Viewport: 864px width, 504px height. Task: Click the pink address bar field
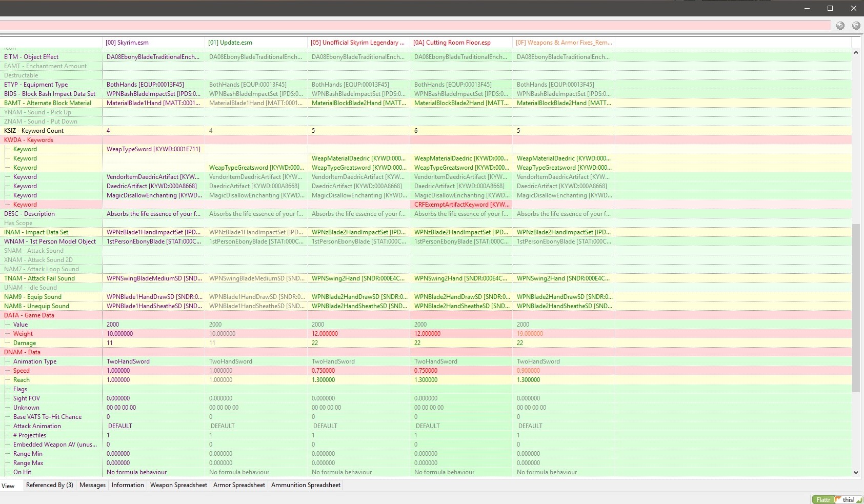(415, 26)
